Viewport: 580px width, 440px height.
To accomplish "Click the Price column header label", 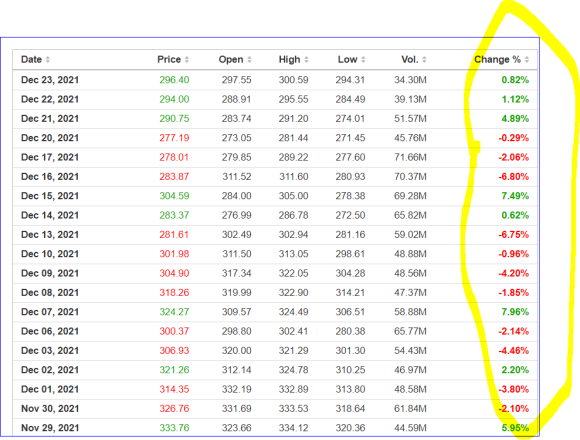I will [x=169, y=60].
